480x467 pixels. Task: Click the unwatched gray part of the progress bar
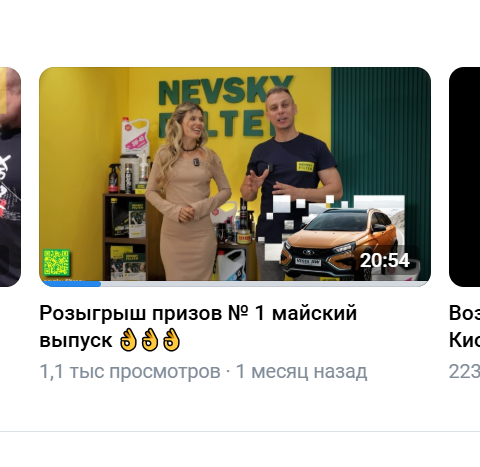pyautogui.click(x=264, y=284)
